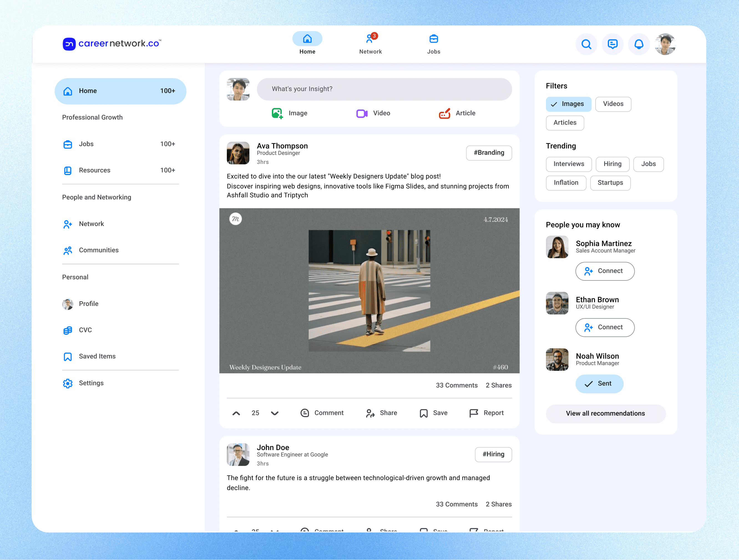Open Saved Items bookmark in sidebar
739x560 pixels.
coord(90,356)
